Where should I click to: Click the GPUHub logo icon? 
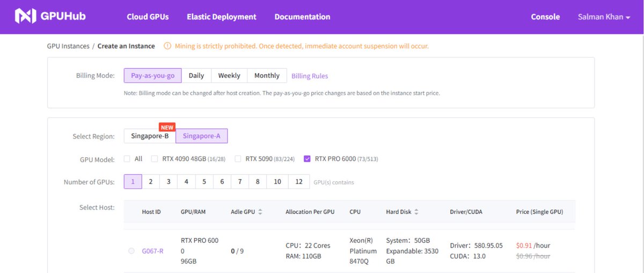tap(25, 16)
